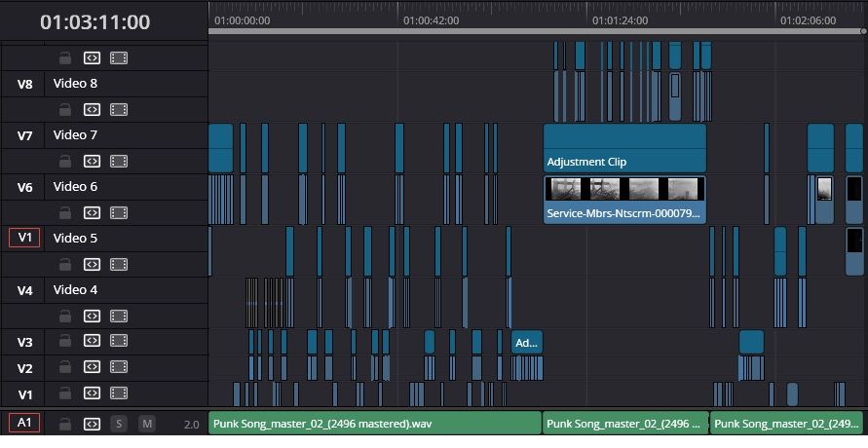Disable Video 7 track with filmstrip icon
The width and height of the screenshot is (868, 448).
(x=119, y=161)
